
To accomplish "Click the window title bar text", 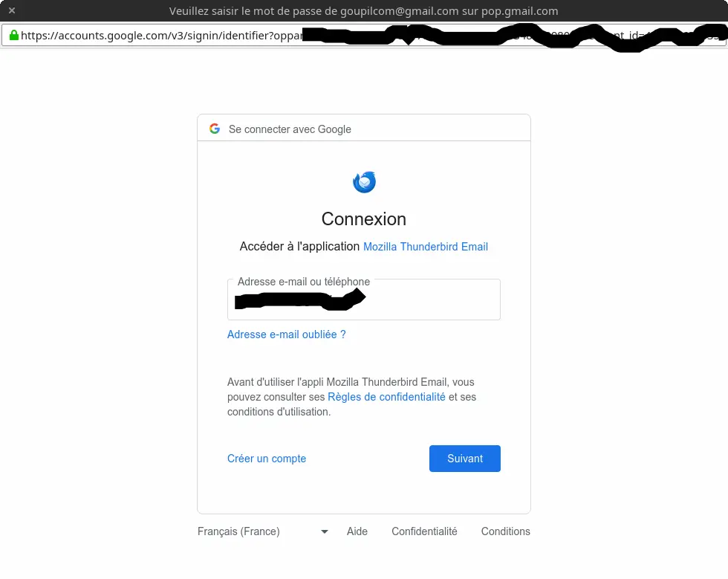I will pos(363,10).
